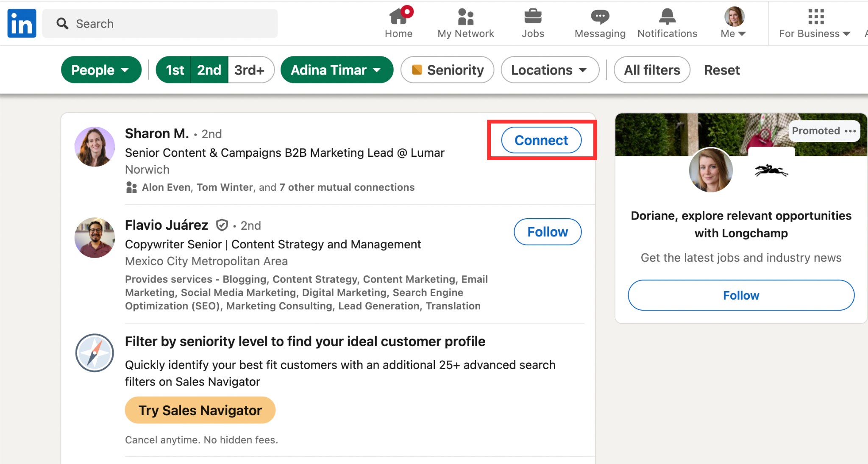Expand the Adina Timar filter dropdown
Screen dimensions: 868x464
(337, 70)
